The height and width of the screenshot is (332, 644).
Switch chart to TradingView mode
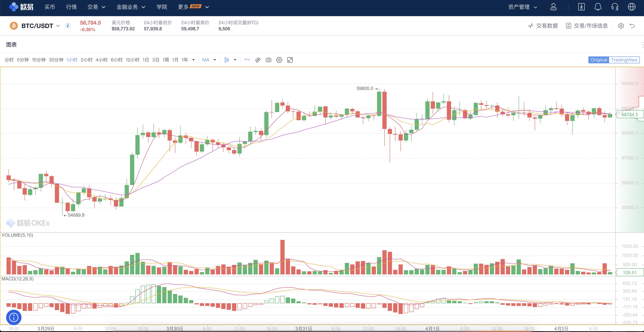click(624, 60)
